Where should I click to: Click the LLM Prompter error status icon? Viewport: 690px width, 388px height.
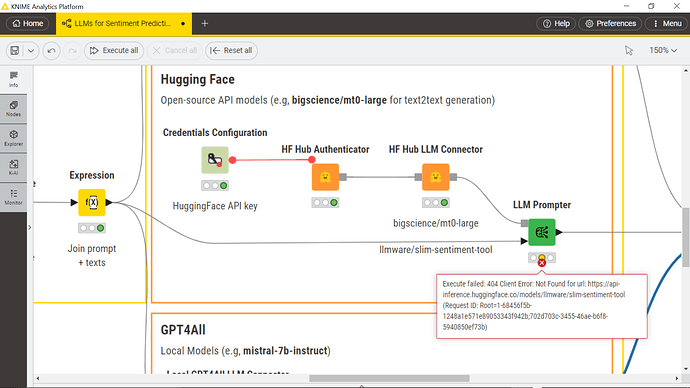542,263
